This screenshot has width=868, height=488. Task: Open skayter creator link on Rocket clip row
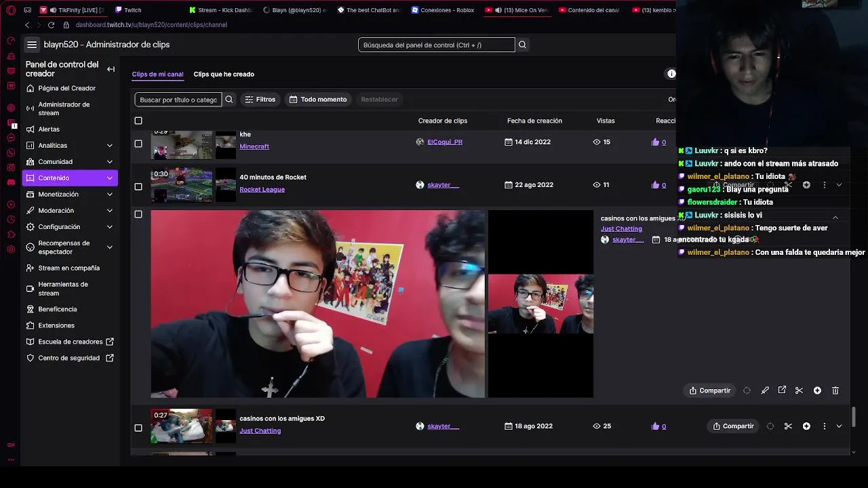click(443, 185)
